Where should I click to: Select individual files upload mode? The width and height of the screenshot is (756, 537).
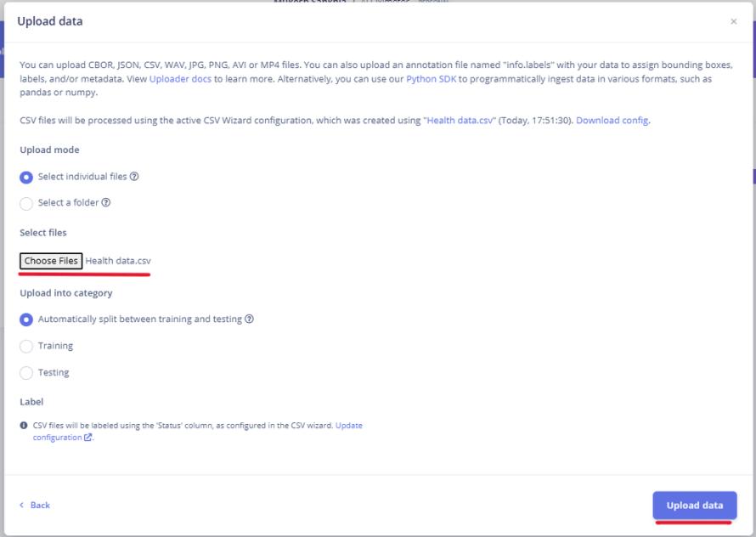[x=26, y=177]
